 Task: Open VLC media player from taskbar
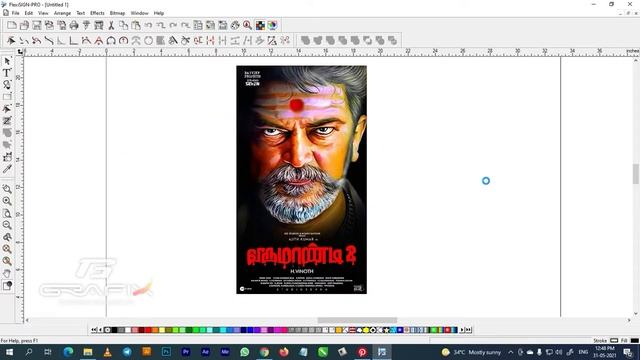(x=107, y=352)
